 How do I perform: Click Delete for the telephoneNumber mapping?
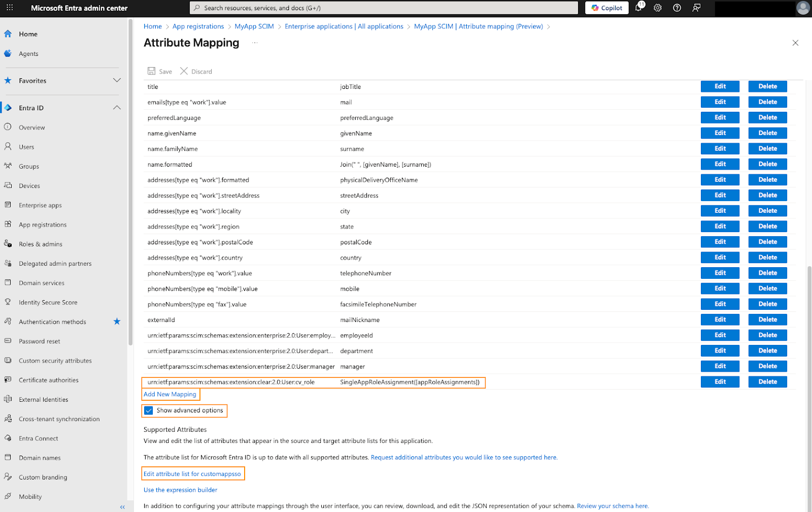tap(768, 273)
